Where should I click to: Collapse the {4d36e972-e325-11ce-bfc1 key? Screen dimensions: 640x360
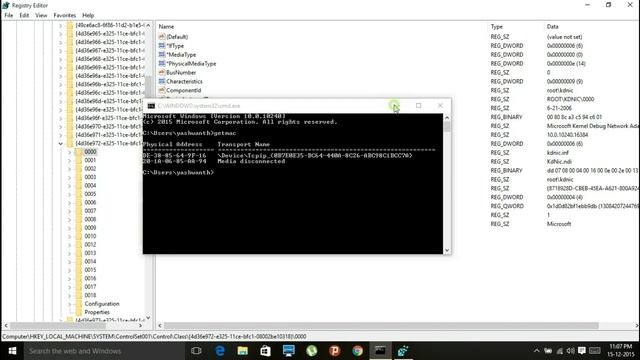point(60,143)
